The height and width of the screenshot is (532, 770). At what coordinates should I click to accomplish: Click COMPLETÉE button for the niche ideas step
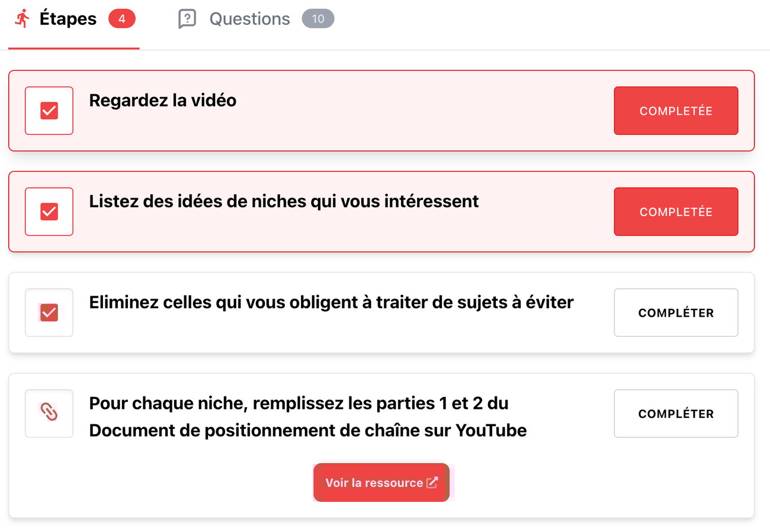(676, 212)
